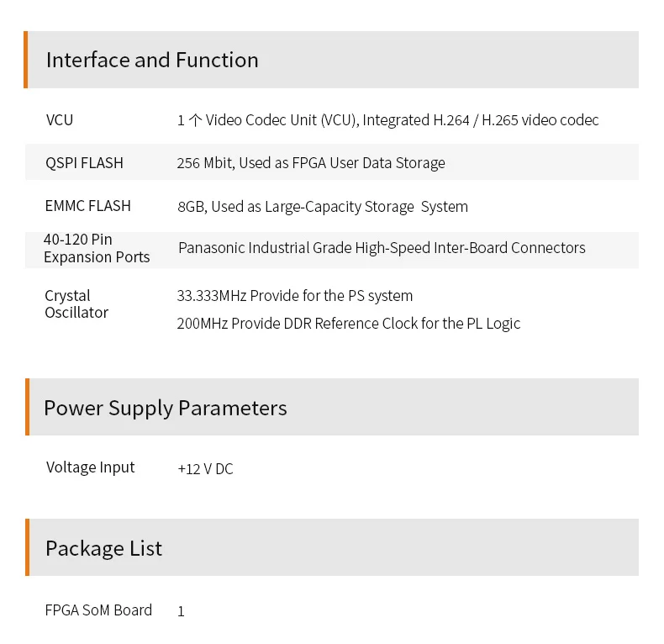Click the Interface and Function heading
This screenshot has height=644, width=664.
[x=152, y=60]
